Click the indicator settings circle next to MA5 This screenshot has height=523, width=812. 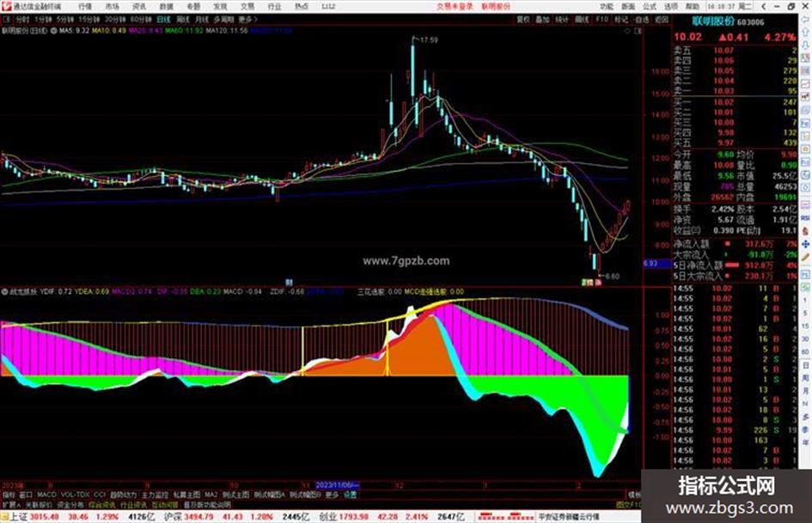(x=54, y=31)
